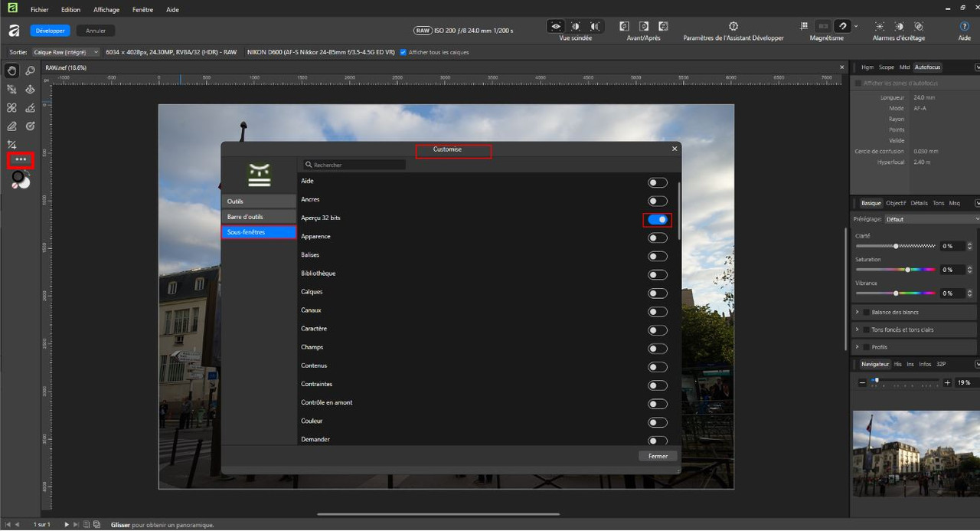Select the Outils category in Customise
The height and width of the screenshot is (531, 980).
click(259, 201)
